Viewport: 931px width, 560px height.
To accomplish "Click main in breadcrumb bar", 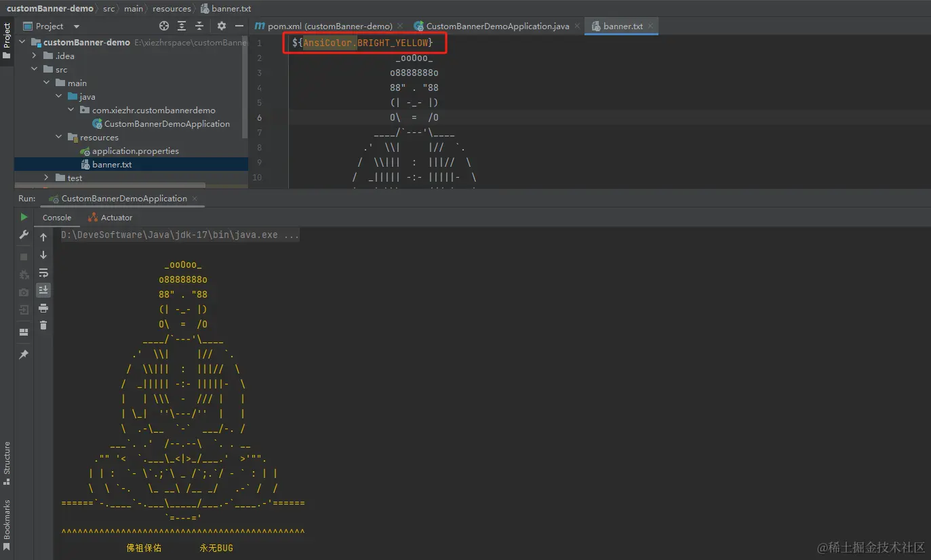I will (x=134, y=8).
